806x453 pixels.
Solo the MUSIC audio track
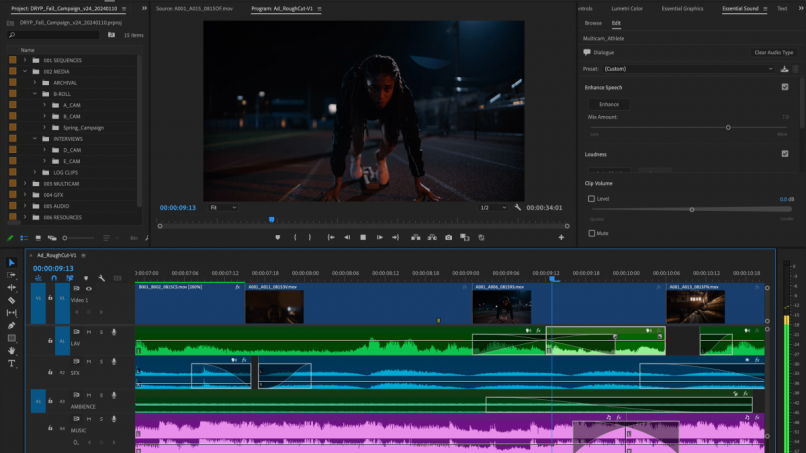tap(101, 419)
